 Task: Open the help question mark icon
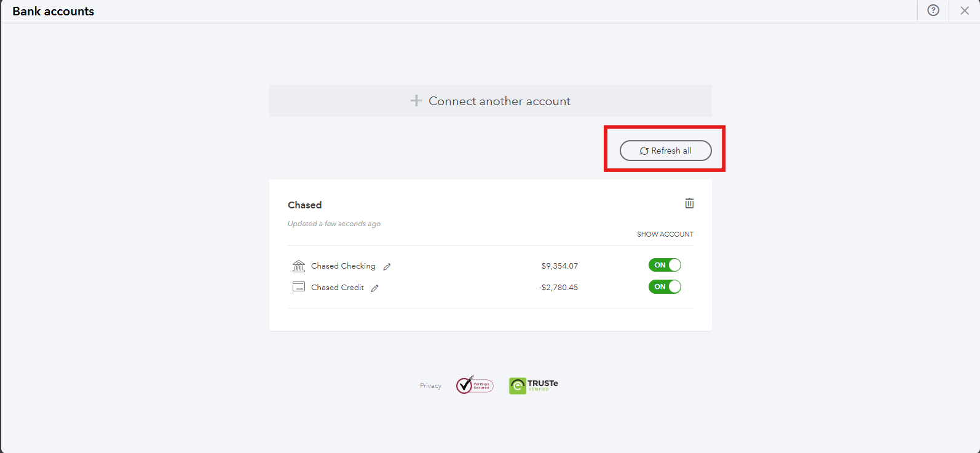(933, 10)
